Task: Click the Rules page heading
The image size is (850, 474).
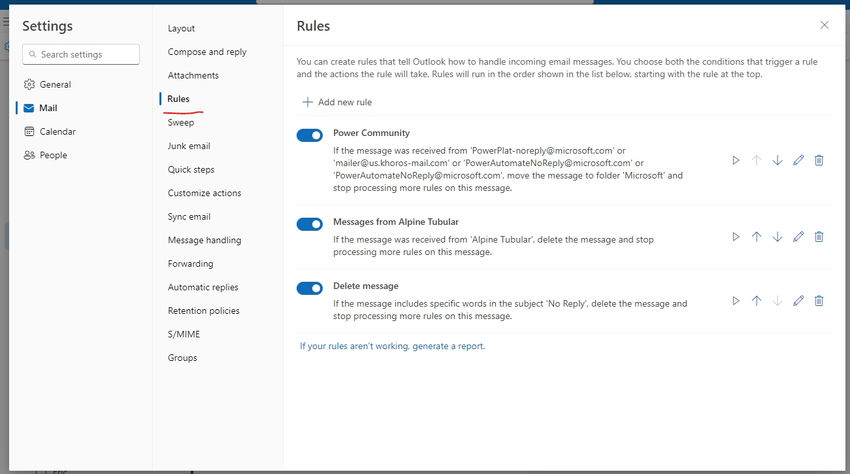Action: 313,26
